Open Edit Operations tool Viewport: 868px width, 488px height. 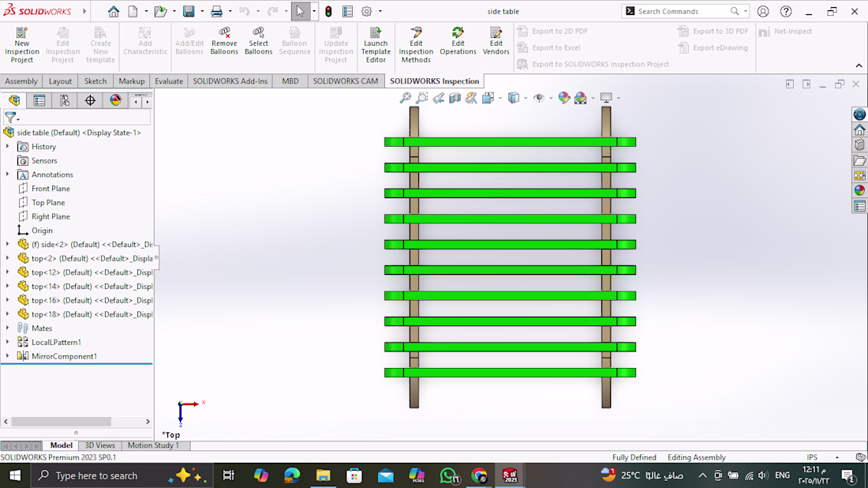[x=458, y=41]
